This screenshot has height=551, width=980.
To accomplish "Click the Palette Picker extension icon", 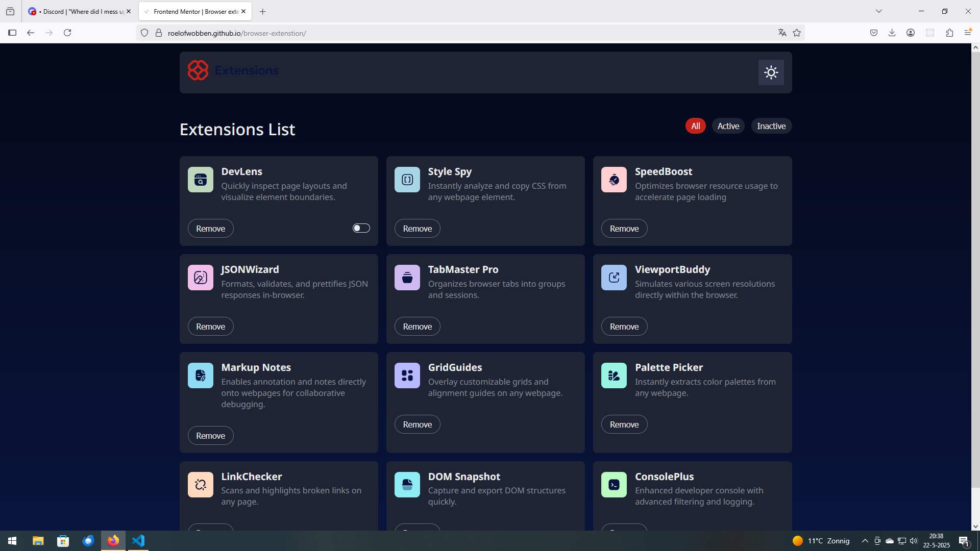I will point(614,375).
